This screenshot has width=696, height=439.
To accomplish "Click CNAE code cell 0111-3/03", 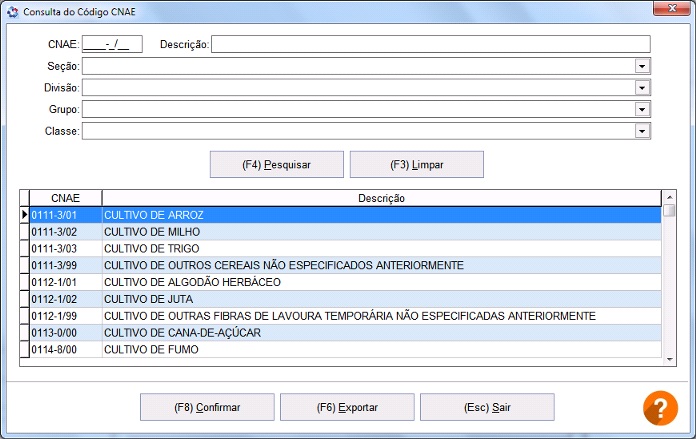I will pos(66,249).
